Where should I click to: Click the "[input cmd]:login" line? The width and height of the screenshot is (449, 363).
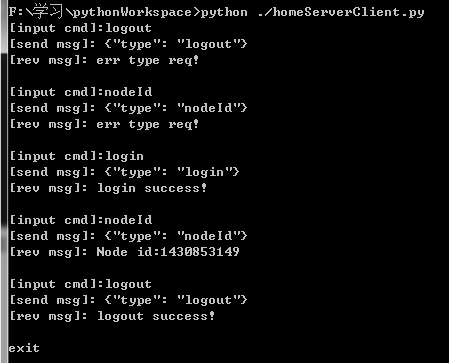[x=76, y=156]
